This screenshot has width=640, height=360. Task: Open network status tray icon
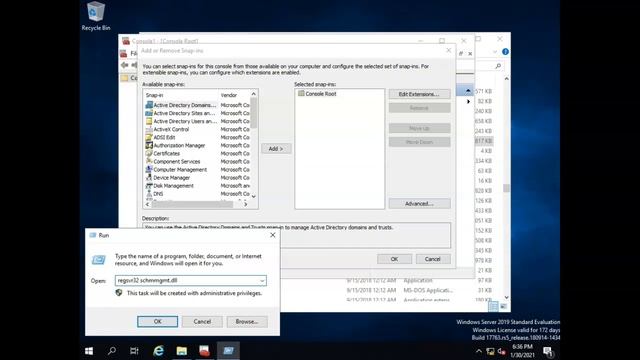click(x=491, y=351)
